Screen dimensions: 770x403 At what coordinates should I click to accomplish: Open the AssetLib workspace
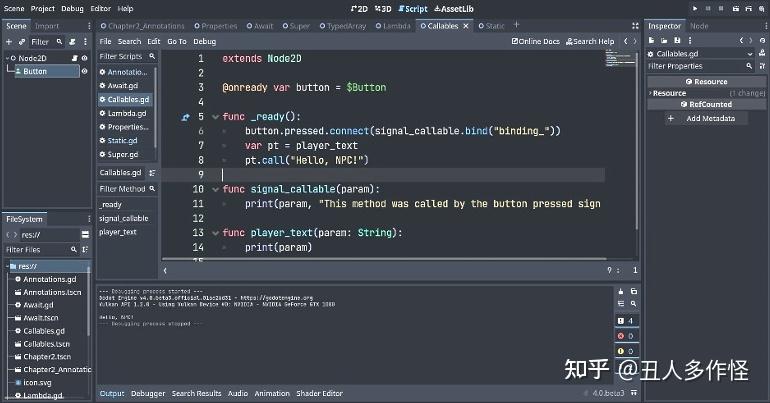(454, 8)
